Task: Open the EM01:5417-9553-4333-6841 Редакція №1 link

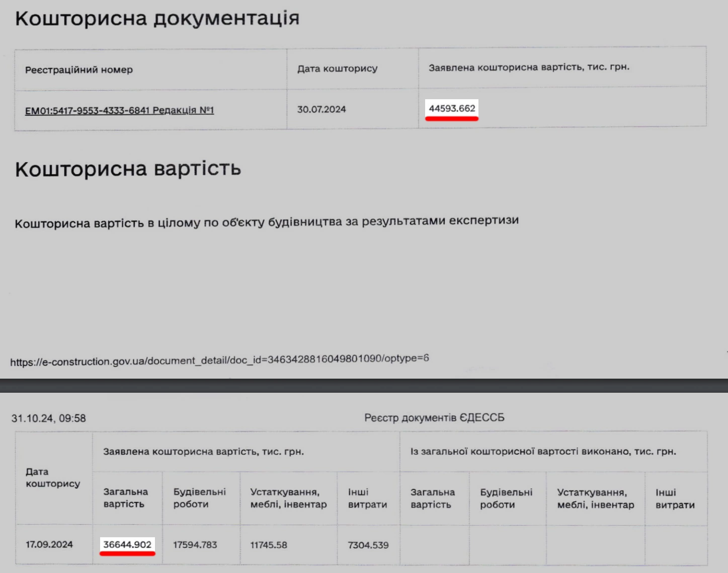Action: tap(119, 110)
